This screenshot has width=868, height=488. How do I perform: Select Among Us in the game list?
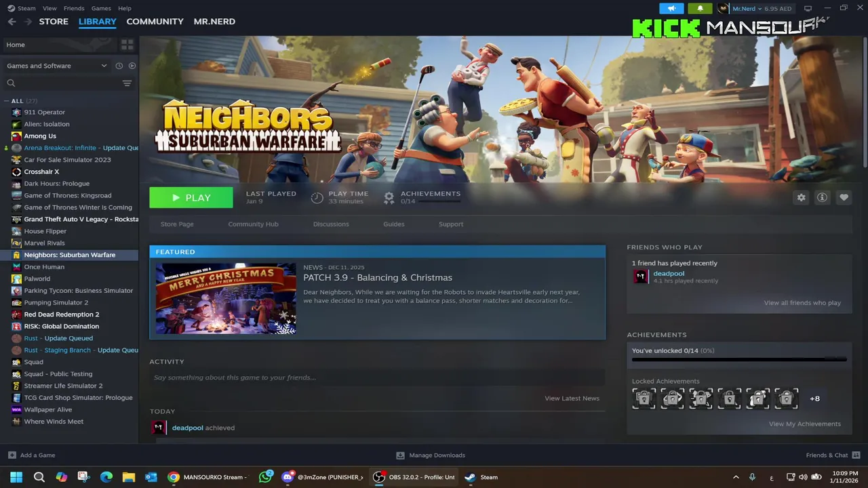tap(40, 136)
